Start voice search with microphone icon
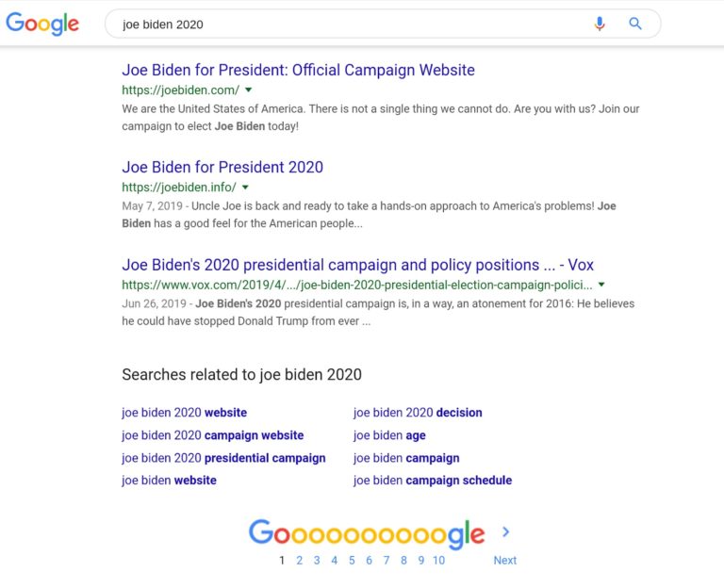The height and width of the screenshot is (588, 724). coord(600,24)
